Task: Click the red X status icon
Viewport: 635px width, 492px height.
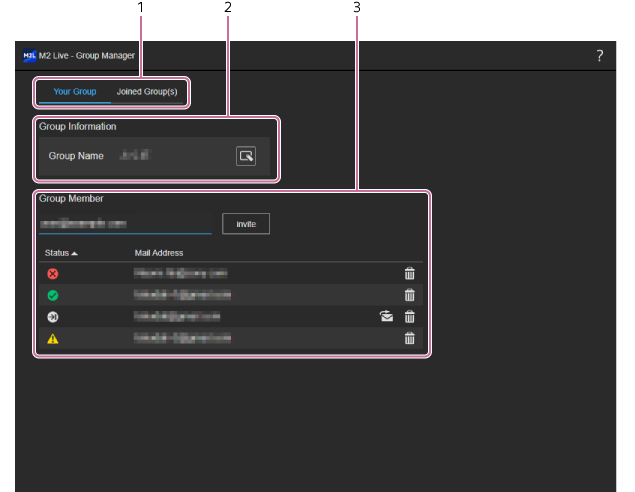Action: [52, 273]
